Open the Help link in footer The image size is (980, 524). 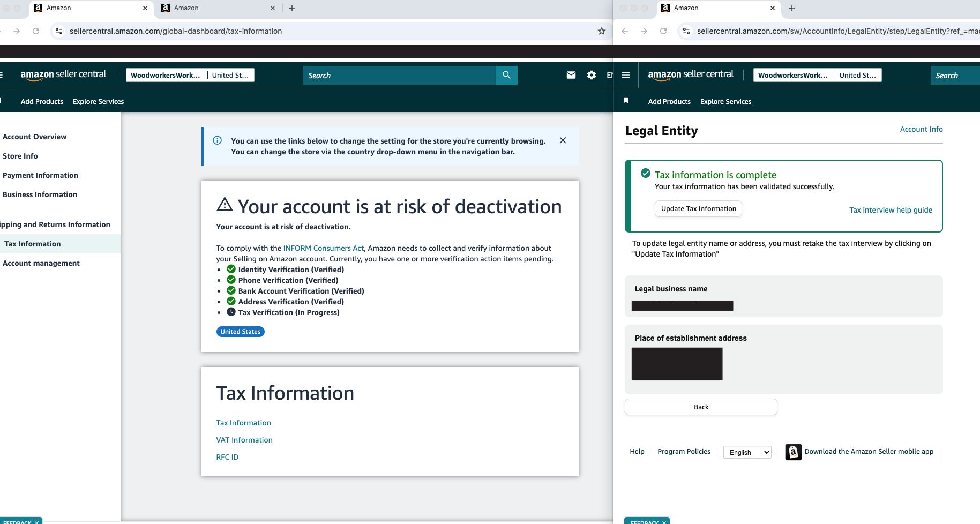[637, 451]
